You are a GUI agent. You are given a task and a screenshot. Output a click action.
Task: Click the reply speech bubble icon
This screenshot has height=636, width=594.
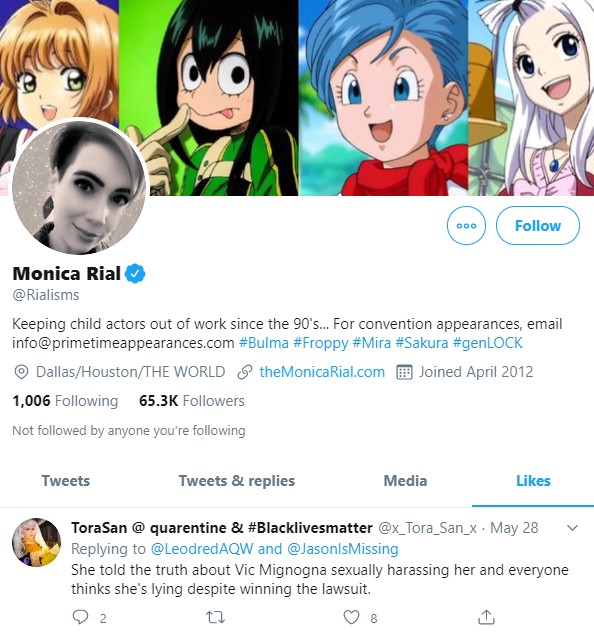tap(80, 617)
